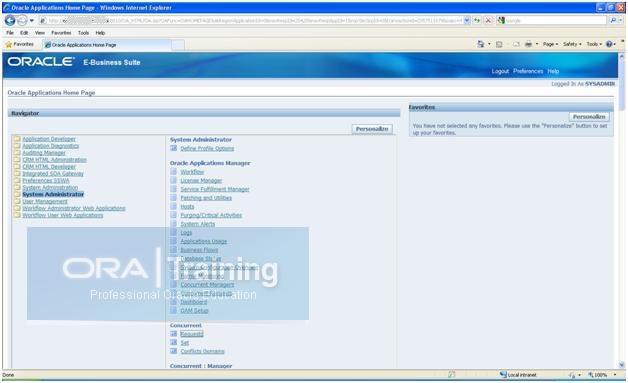628x383 pixels.
Task: Click the page icon beside Workflow
Action: point(173,171)
